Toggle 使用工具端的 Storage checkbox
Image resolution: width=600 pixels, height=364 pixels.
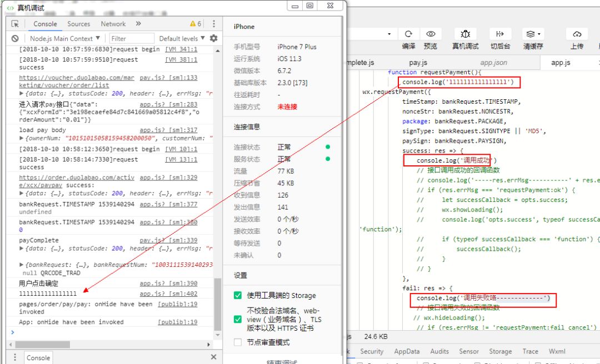click(x=238, y=296)
